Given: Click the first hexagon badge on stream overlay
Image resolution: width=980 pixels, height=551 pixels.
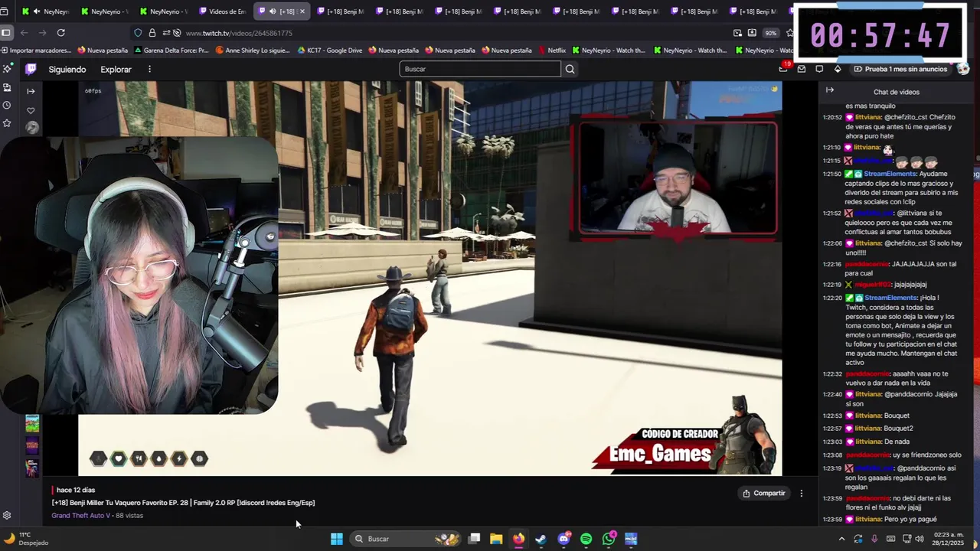Looking at the screenshot, I should coord(99,458).
